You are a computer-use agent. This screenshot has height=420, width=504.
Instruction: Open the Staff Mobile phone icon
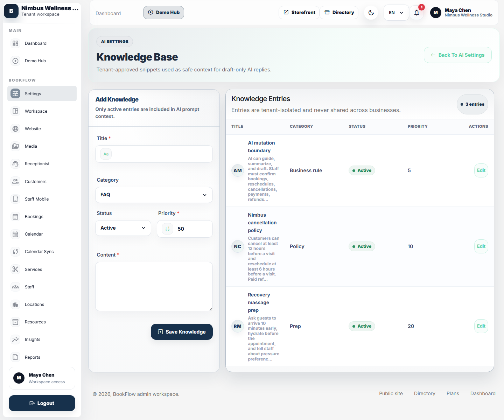coord(15,199)
